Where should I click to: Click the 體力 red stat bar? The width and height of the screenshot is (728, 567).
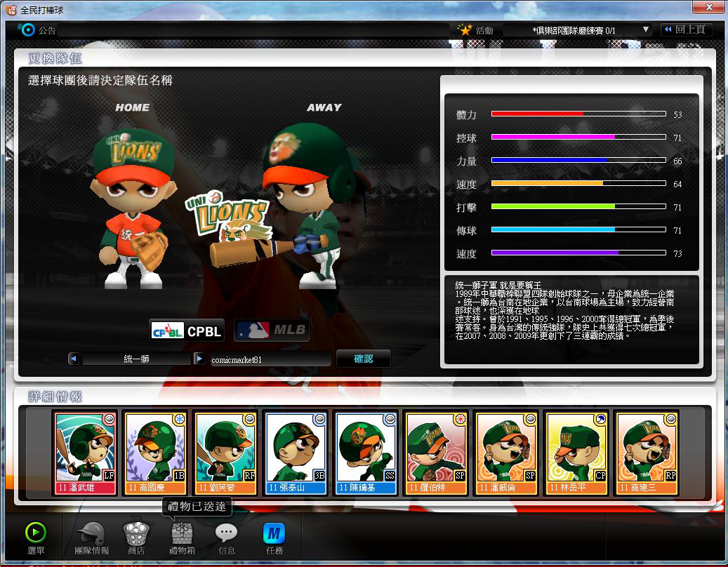point(578,114)
